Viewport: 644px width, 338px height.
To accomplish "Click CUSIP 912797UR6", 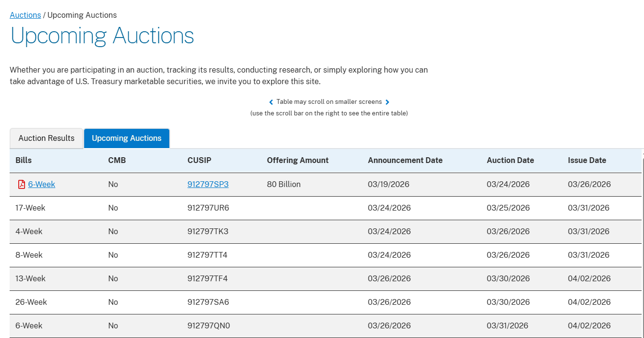I will 208,208.
